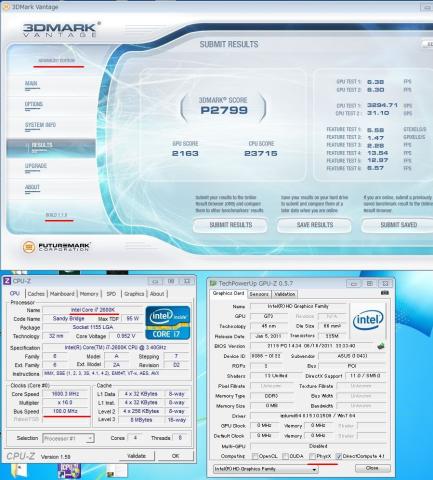Click the CPU name field Intel Core i7 2600K
The height and width of the screenshot is (480, 433).
pos(94,310)
